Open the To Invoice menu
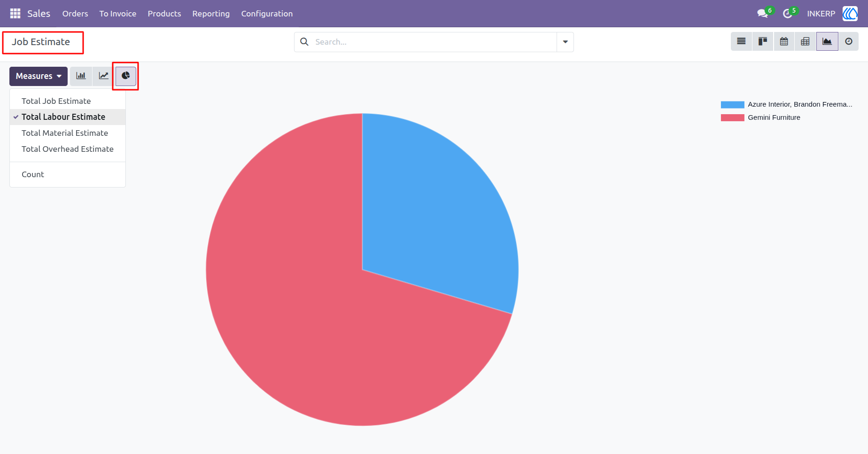Screen dimensions: 868x454 pos(118,14)
